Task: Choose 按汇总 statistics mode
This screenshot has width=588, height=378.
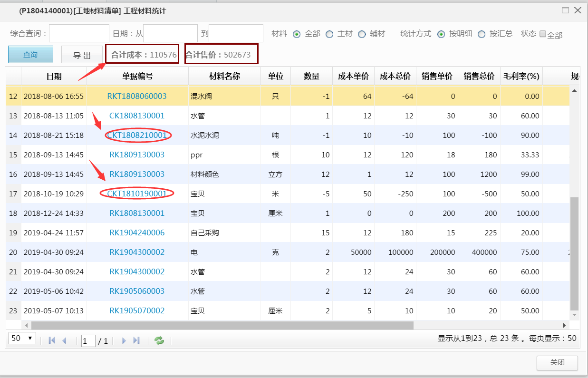Action: (x=482, y=34)
